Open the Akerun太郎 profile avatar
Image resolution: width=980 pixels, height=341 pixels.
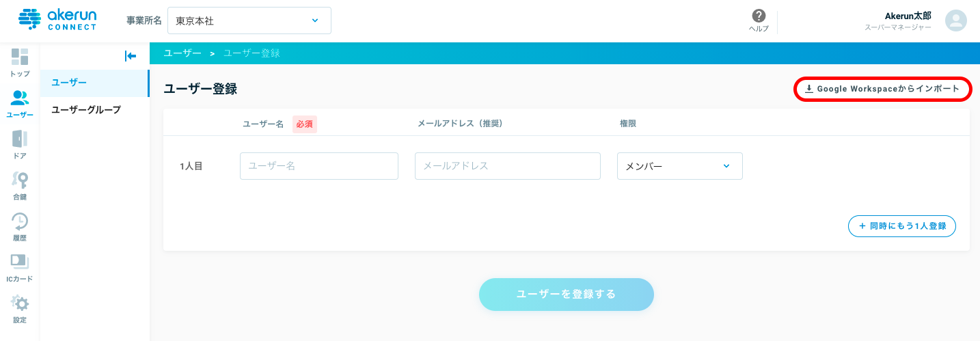click(x=956, y=21)
